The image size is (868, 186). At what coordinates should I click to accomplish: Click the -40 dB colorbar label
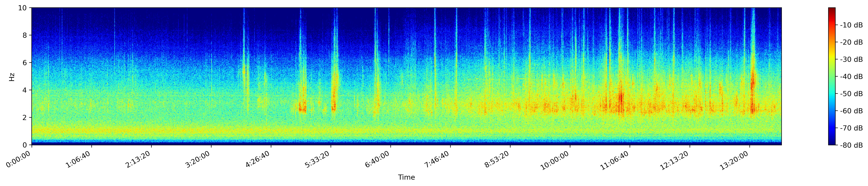851,77
